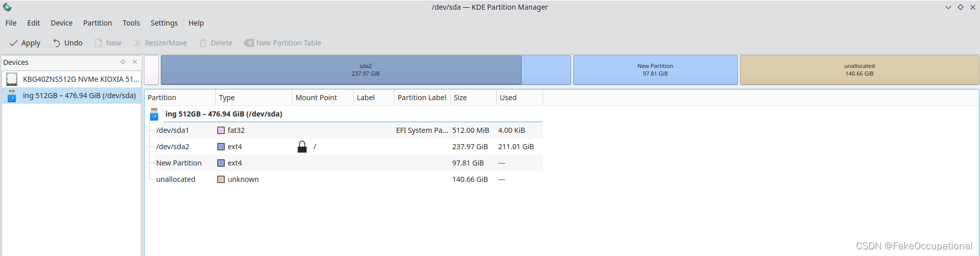Click the fat32 type text
The height and width of the screenshot is (256, 980).
coord(236,130)
